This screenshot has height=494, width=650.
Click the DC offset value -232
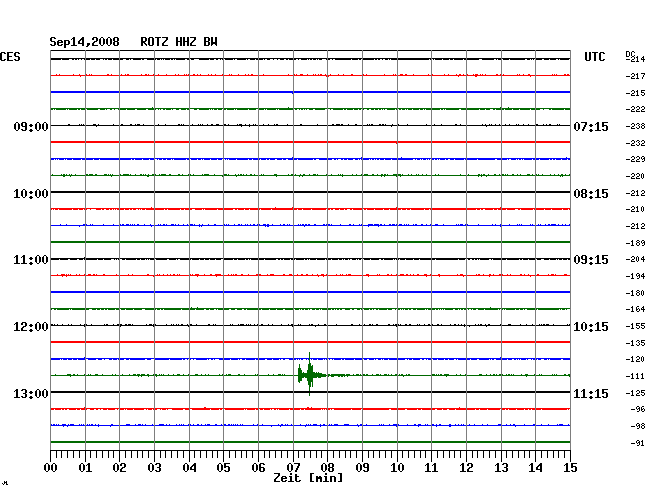click(635, 143)
